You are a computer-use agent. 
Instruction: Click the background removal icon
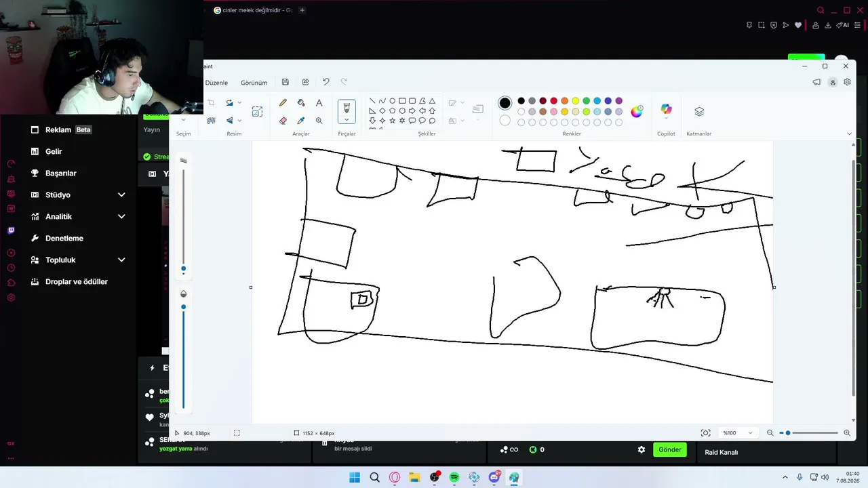211,120
